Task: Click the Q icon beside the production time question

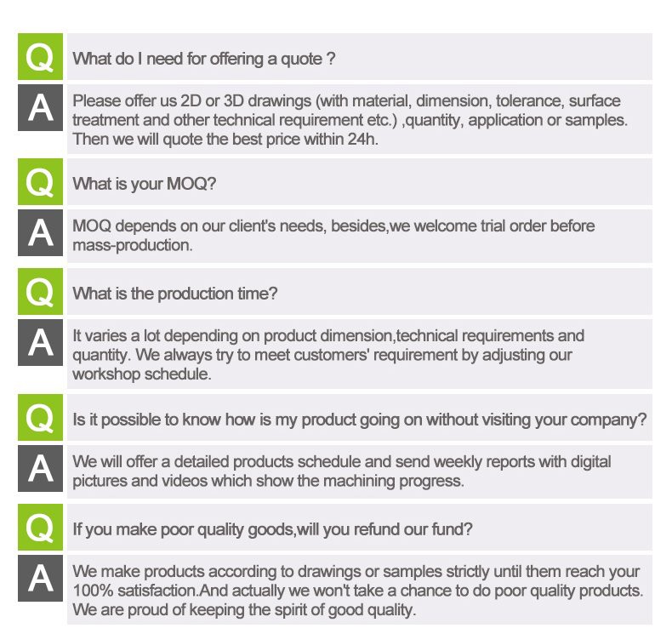Action: click(x=39, y=293)
